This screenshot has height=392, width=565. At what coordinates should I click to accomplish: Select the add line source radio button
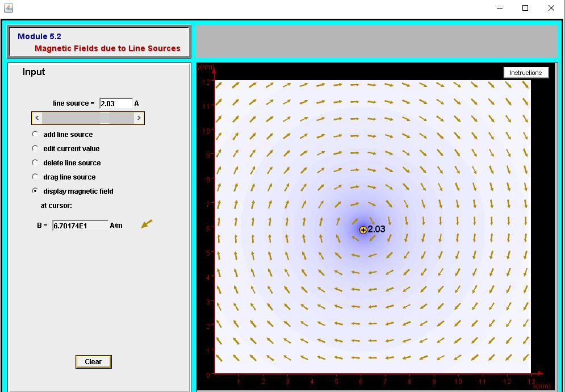(35, 134)
